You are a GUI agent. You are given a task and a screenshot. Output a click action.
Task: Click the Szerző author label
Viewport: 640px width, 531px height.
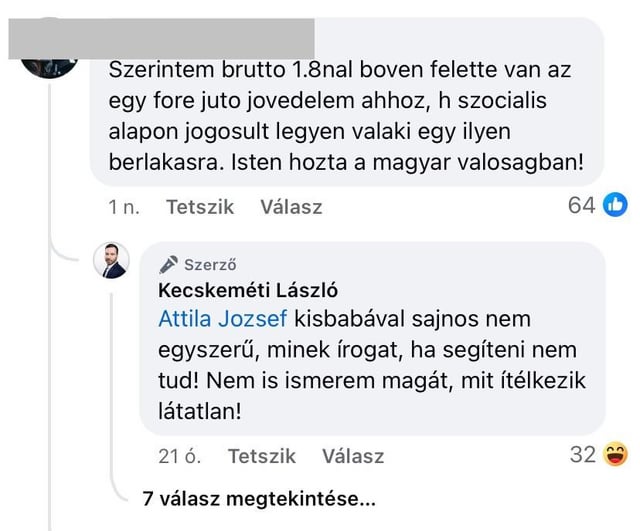tap(210, 265)
